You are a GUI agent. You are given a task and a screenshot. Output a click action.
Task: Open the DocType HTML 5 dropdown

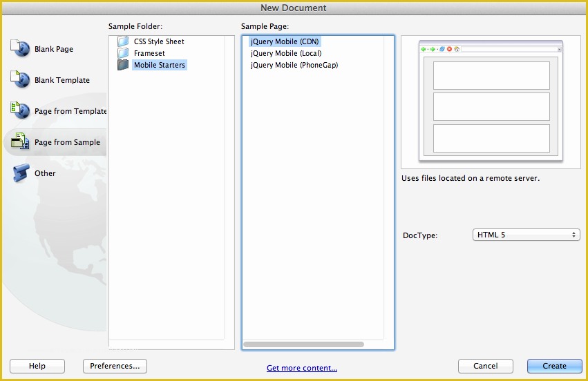[x=526, y=235]
